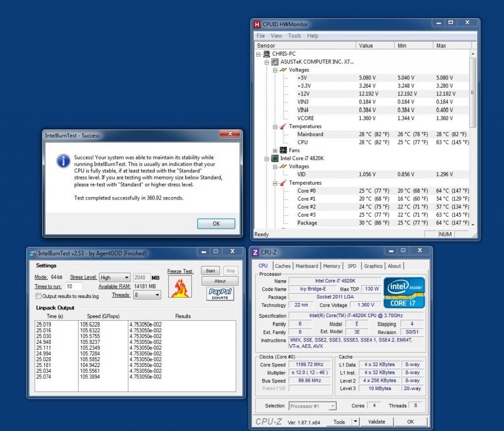Click the Intel Core i7 4820K chip icon

click(275, 158)
